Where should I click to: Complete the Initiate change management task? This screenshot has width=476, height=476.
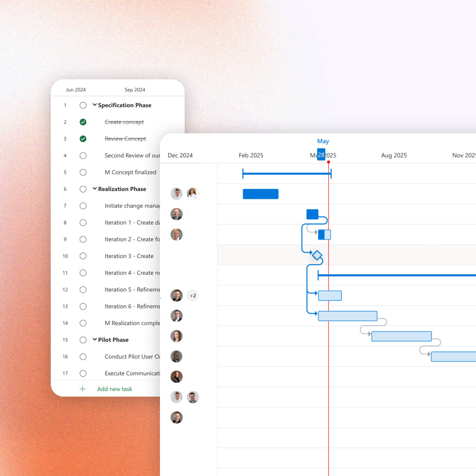click(x=83, y=206)
